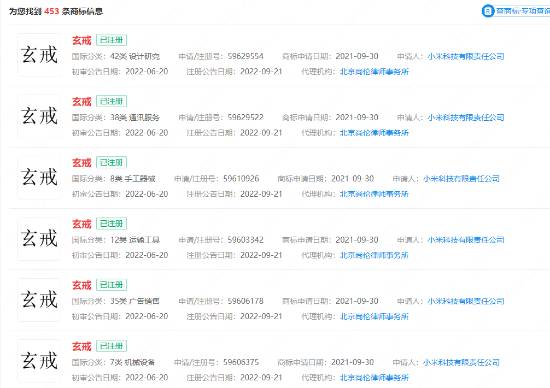The width and height of the screenshot is (550, 388).
Task: Click the blue registered-trademark R icon
Action: (488, 11)
